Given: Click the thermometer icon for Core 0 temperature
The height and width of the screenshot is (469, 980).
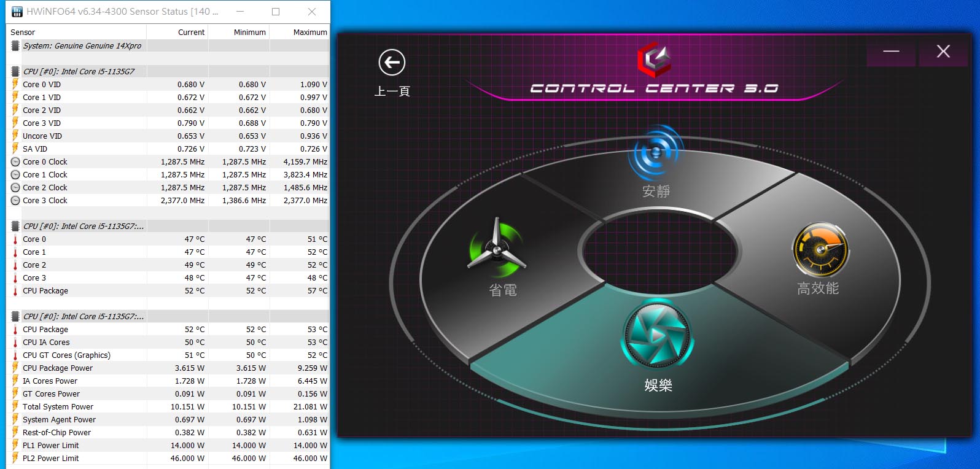Looking at the screenshot, I should (x=15, y=239).
